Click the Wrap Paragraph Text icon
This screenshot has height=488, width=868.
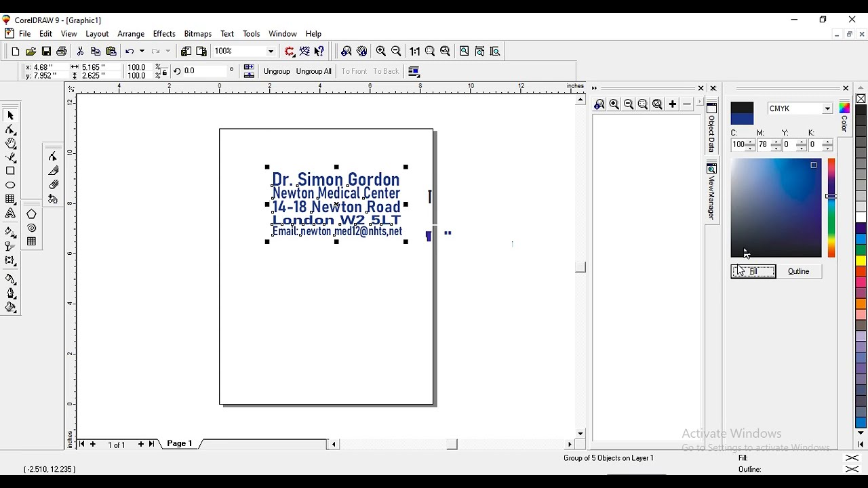click(x=414, y=72)
